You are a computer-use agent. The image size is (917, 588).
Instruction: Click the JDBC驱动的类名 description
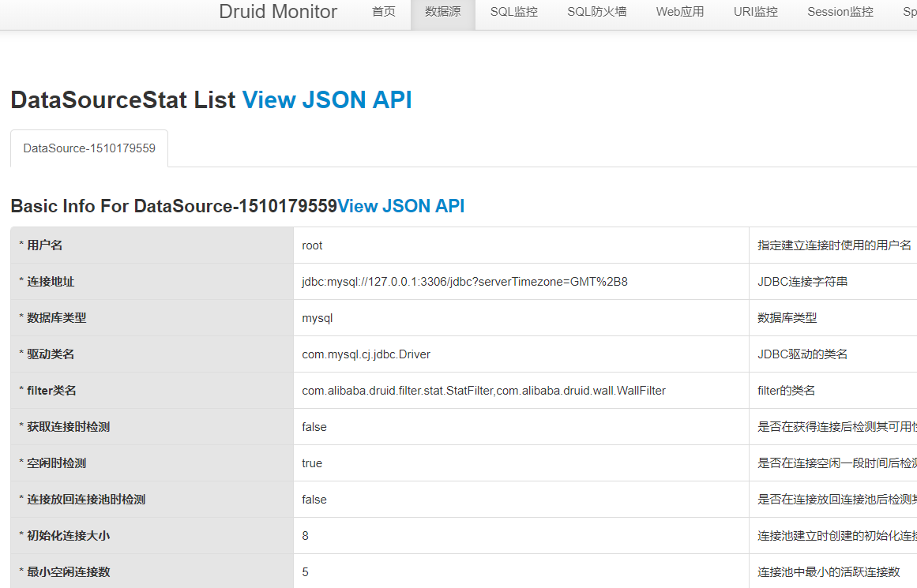pos(802,354)
